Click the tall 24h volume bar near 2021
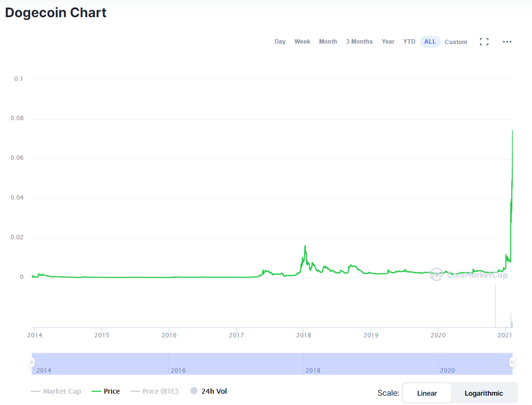 click(x=495, y=305)
